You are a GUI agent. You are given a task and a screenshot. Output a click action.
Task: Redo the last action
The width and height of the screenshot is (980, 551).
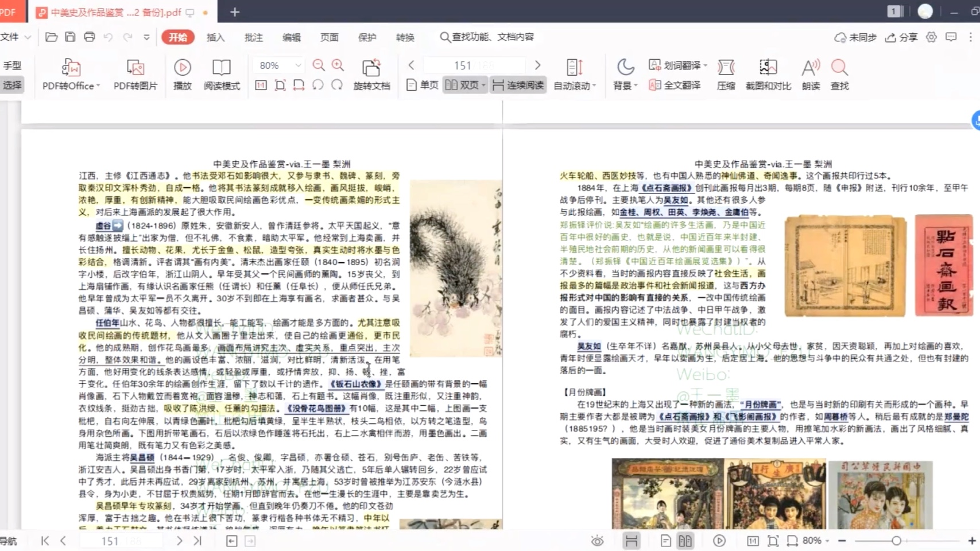click(127, 37)
